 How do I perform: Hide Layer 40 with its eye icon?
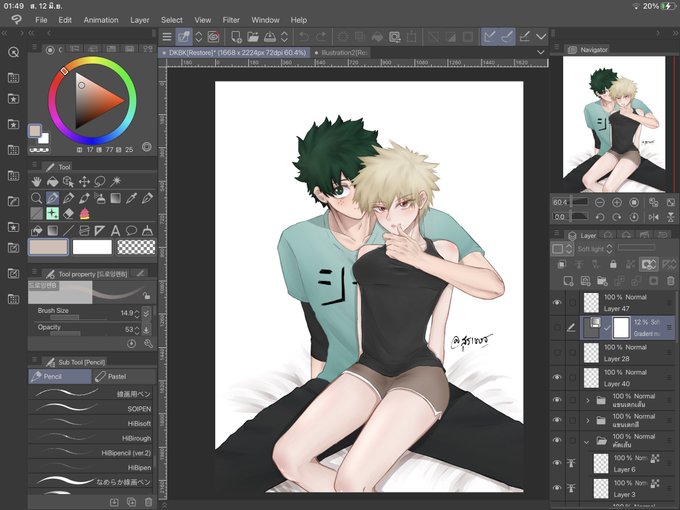[557, 377]
